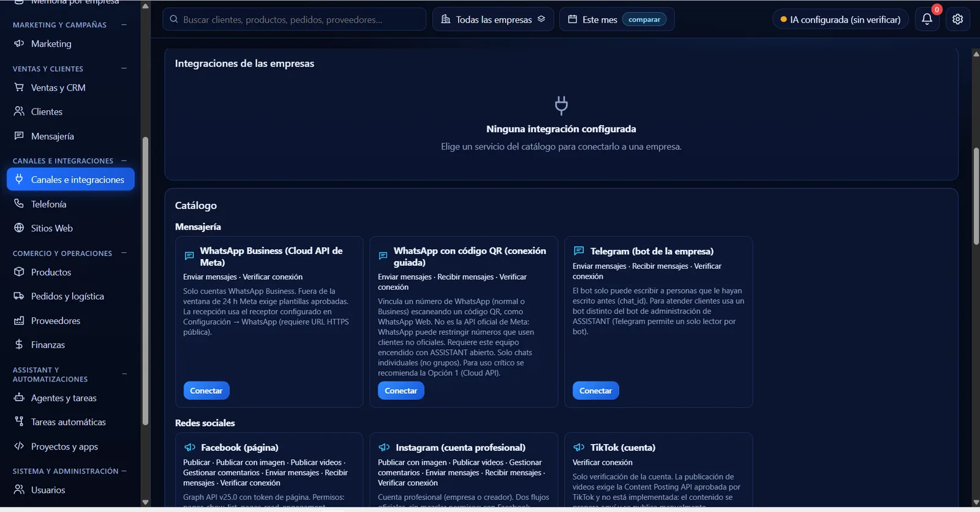
Task: Click the Clientes people icon
Action: tap(19, 111)
